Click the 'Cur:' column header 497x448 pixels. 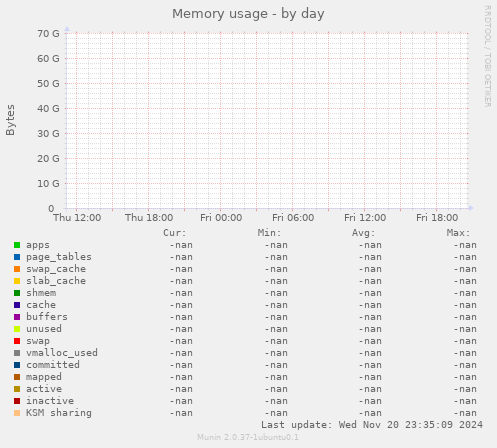pos(175,233)
